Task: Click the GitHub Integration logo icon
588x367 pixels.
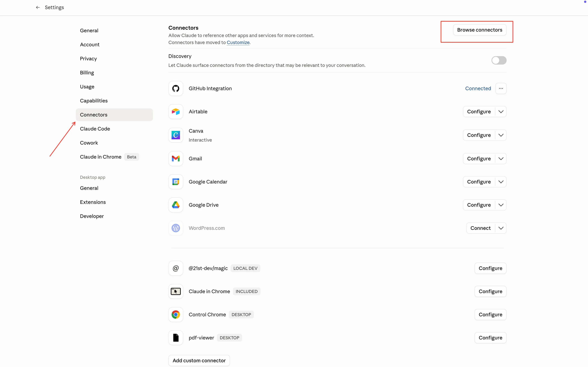Action: tap(176, 88)
